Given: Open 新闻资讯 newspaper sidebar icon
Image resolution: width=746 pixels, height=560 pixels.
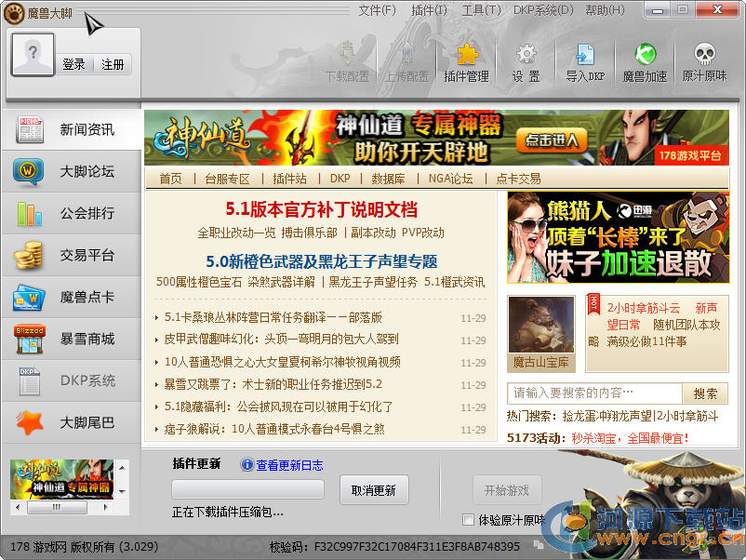Looking at the screenshot, I should 30,129.
